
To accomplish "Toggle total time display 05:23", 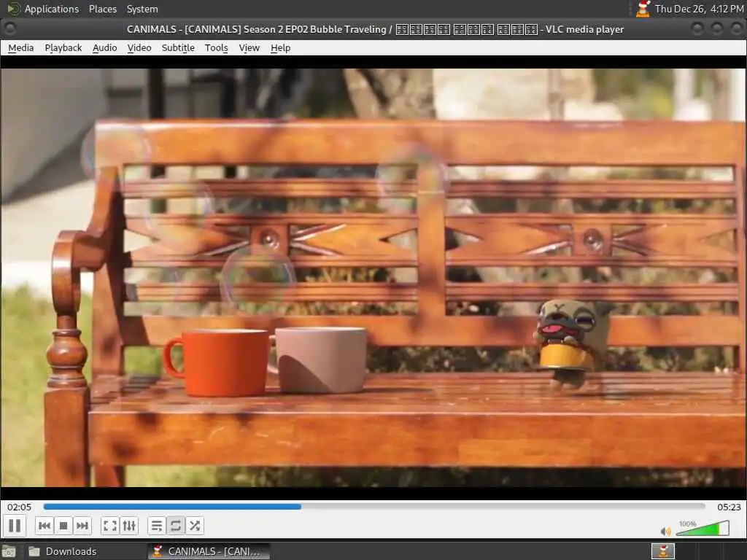I will [x=729, y=507].
